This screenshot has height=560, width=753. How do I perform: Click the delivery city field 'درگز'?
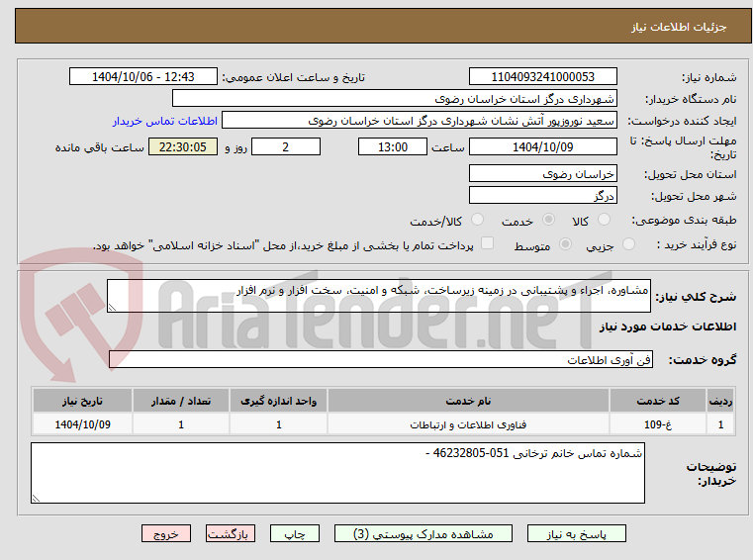click(542, 196)
